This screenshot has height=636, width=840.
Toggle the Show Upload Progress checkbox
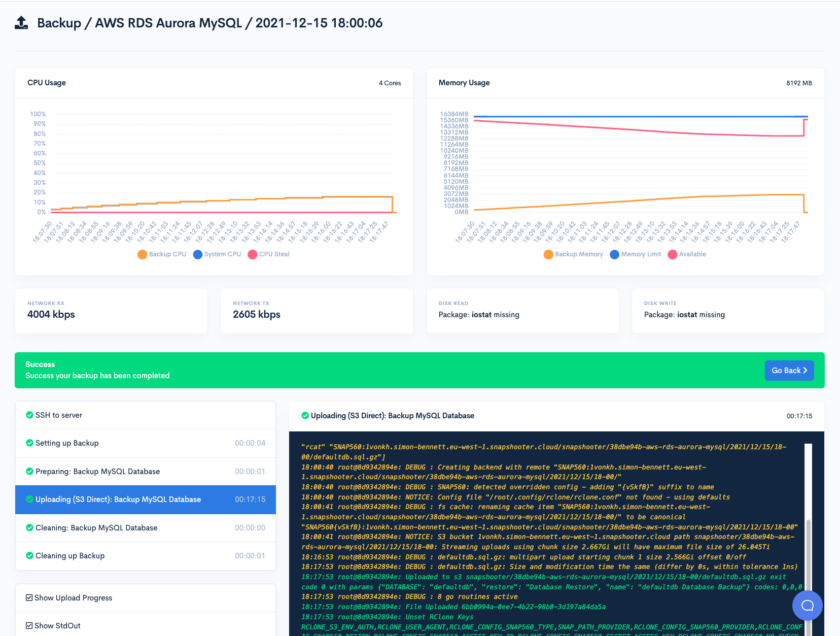29,598
